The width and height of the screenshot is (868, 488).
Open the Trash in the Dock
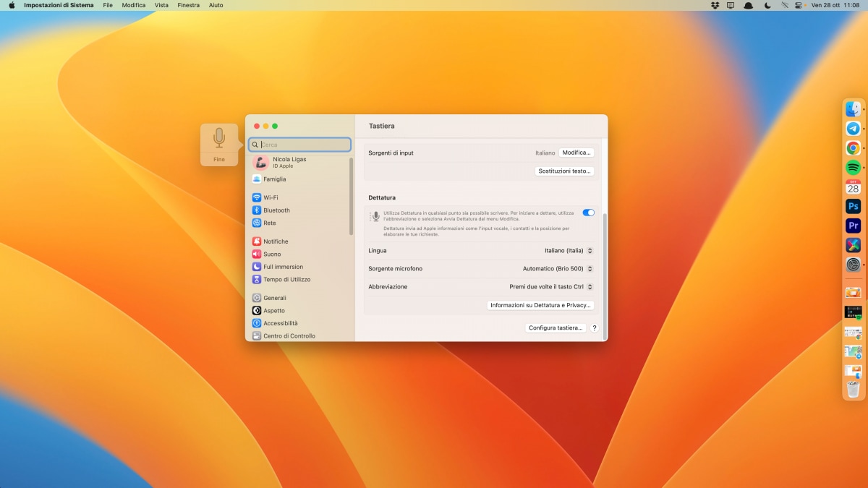854,390
